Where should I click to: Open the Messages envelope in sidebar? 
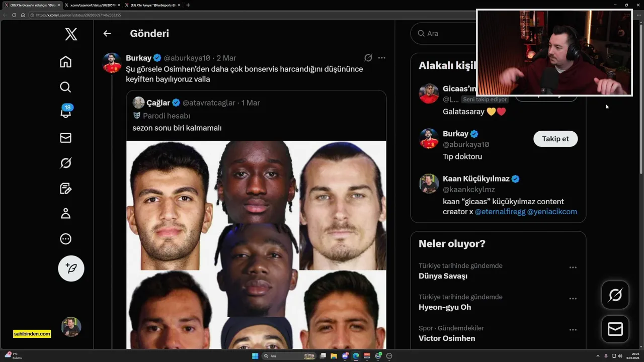65,138
